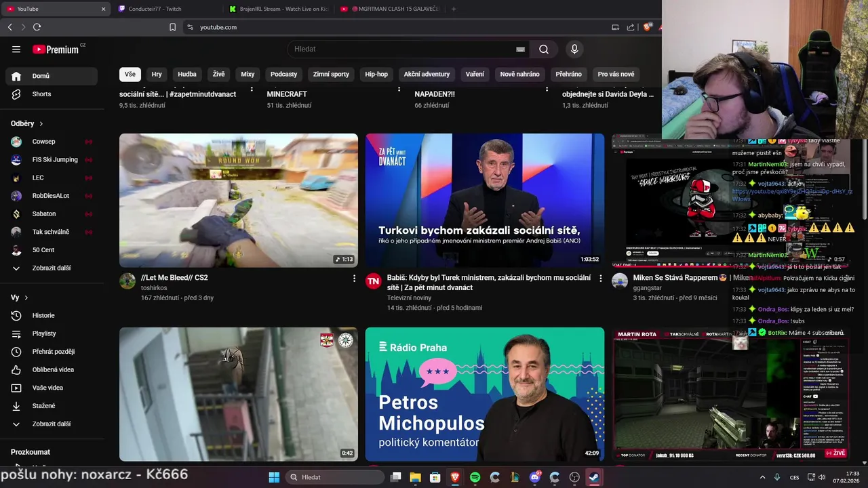Open Steam from the taskbar

pos(594,477)
